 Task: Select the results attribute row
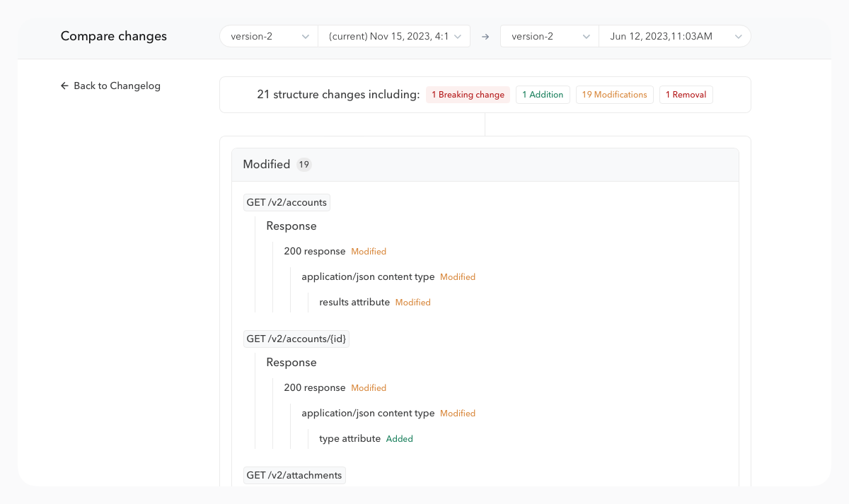354,303
